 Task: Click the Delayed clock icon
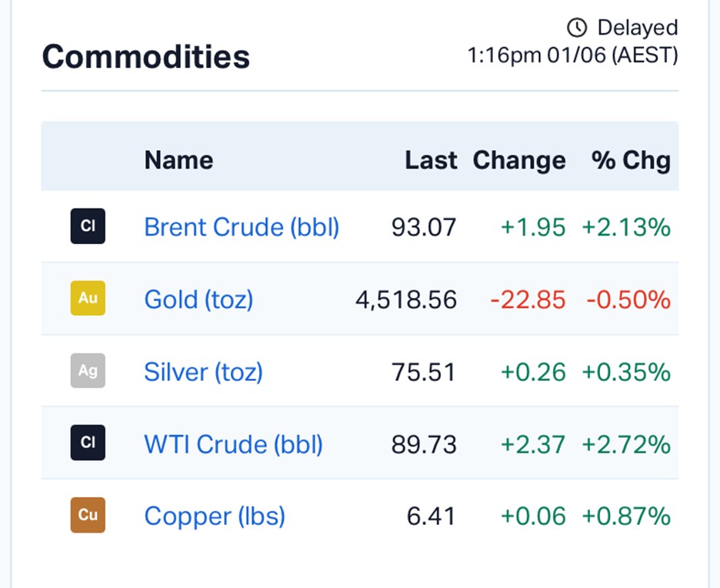click(x=577, y=28)
